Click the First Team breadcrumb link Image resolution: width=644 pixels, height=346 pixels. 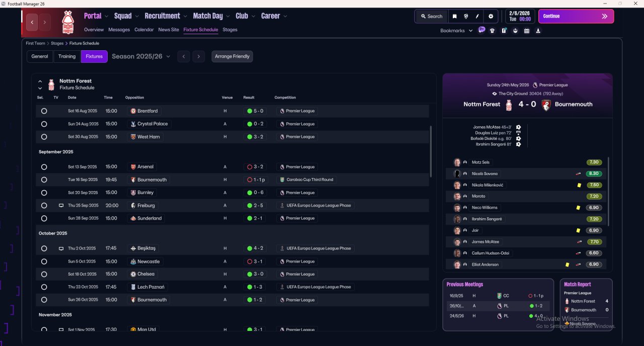pos(36,43)
